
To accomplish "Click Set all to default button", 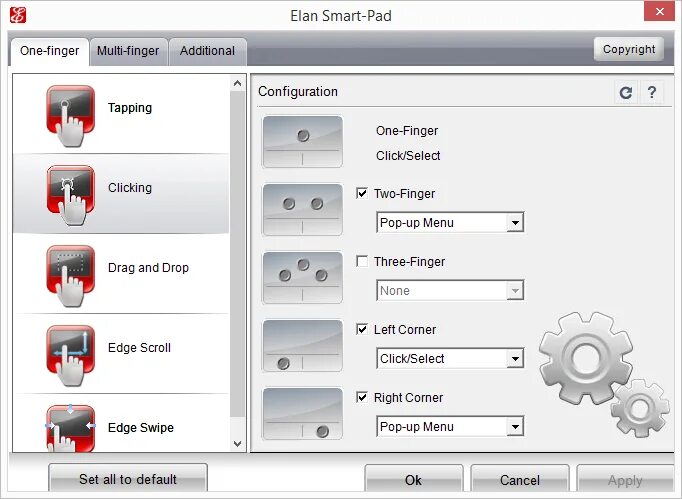I will (128, 479).
